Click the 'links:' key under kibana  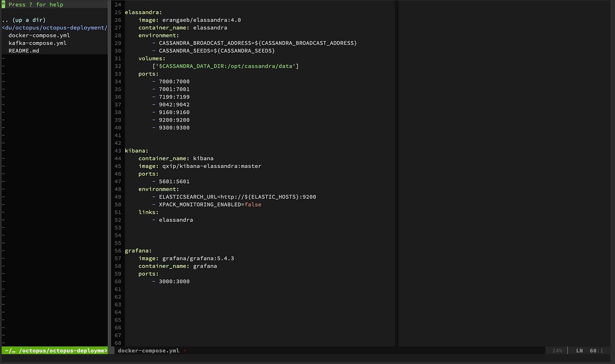click(148, 212)
